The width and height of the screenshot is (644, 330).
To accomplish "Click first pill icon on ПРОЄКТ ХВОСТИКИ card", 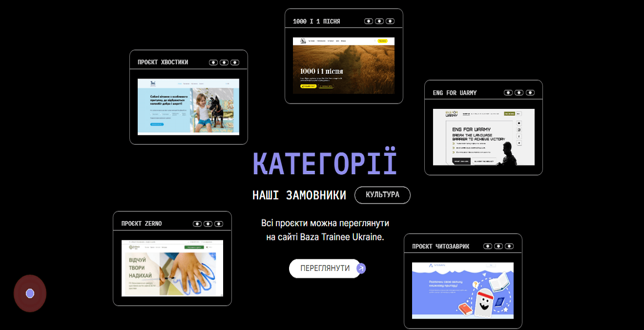I will (213, 62).
